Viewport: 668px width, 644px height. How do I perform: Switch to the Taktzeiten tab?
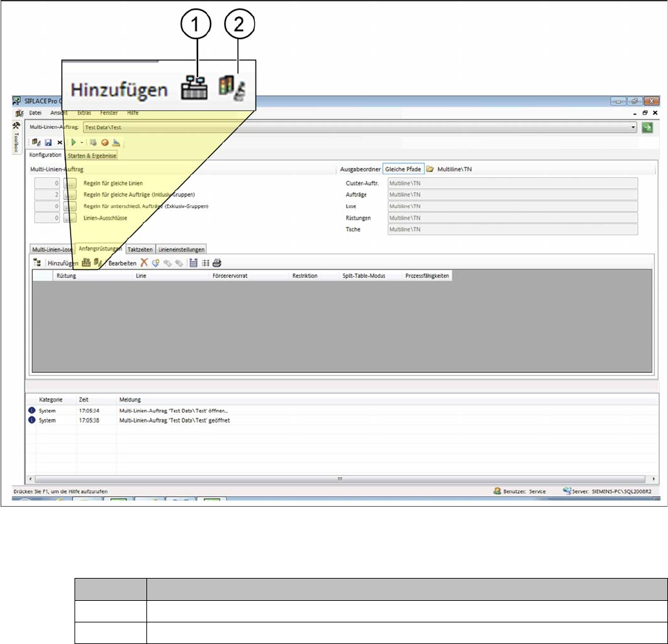pos(139,249)
